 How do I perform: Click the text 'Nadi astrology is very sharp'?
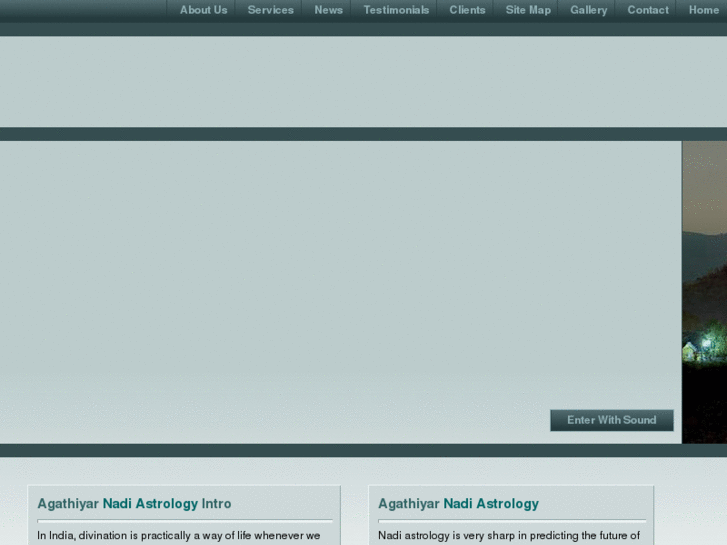[x=509, y=536]
